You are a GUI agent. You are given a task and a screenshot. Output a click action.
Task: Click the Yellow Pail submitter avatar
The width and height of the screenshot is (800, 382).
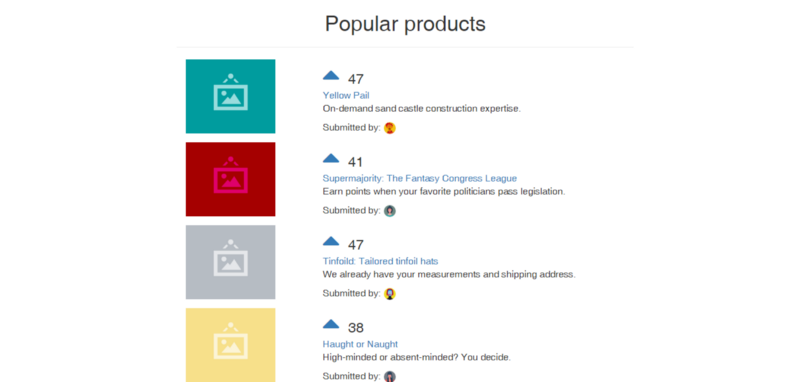[x=390, y=128]
